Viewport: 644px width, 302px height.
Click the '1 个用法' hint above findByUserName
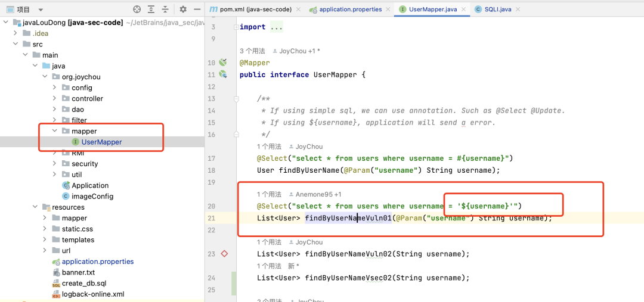click(269, 147)
